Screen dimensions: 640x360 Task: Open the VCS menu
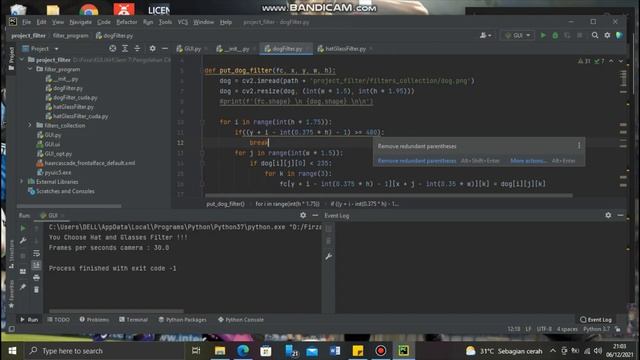(182, 22)
